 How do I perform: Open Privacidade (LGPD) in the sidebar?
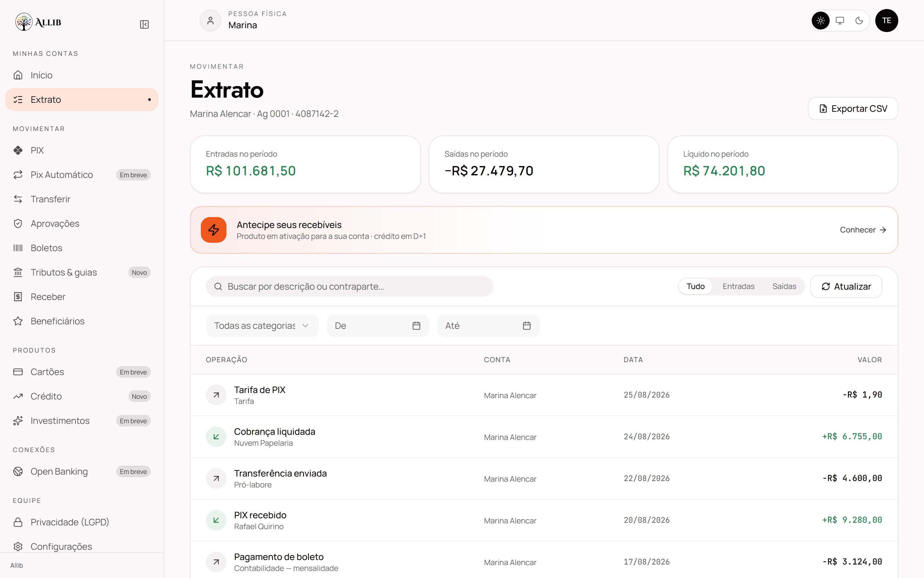(x=82, y=522)
